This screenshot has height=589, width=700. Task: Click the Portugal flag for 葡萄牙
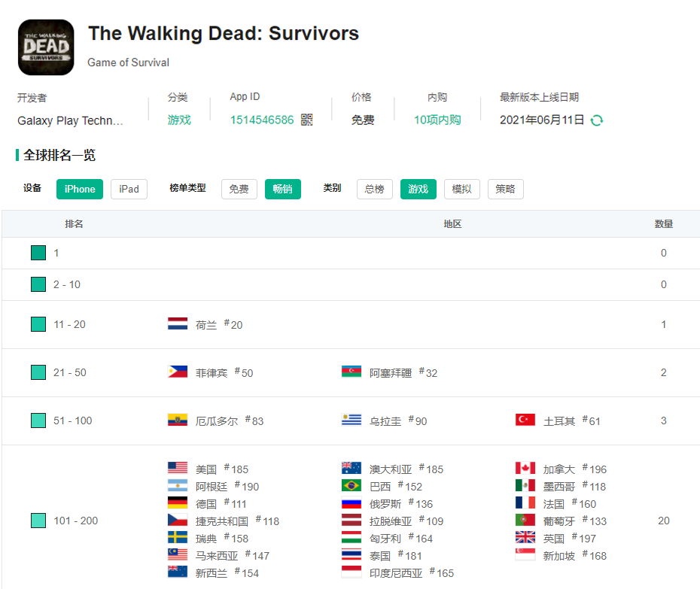525,521
